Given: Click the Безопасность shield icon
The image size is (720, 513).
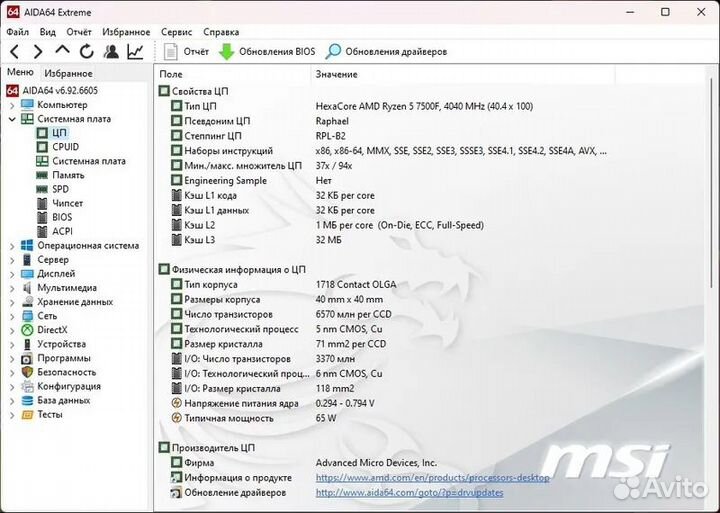Looking at the screenshot, I should (28, 372).
